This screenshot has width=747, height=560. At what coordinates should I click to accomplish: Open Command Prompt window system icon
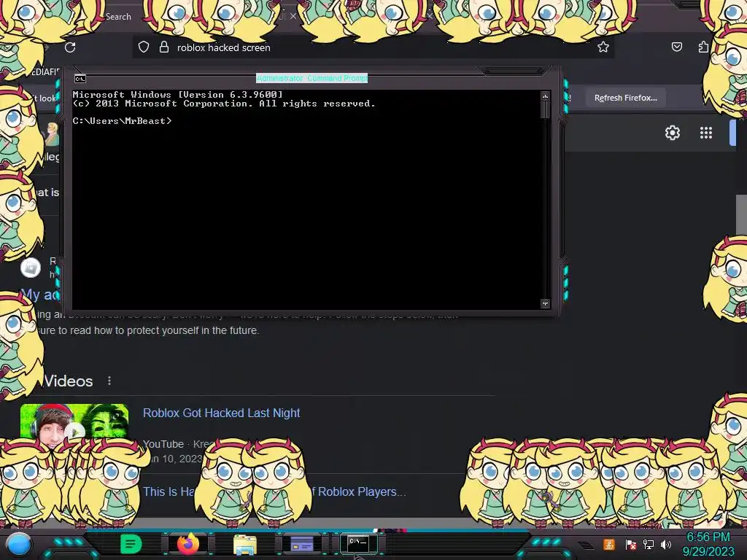[80, 79]
